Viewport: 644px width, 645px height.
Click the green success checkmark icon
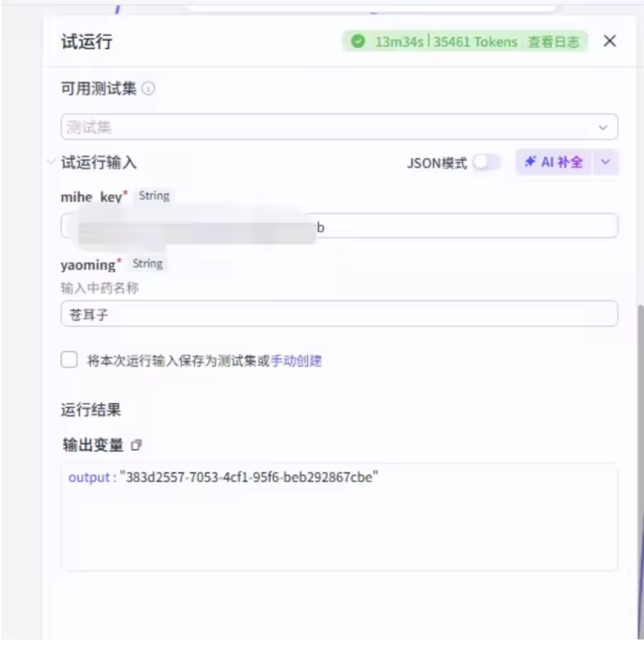pyautogui.click(x=358, y=42)
